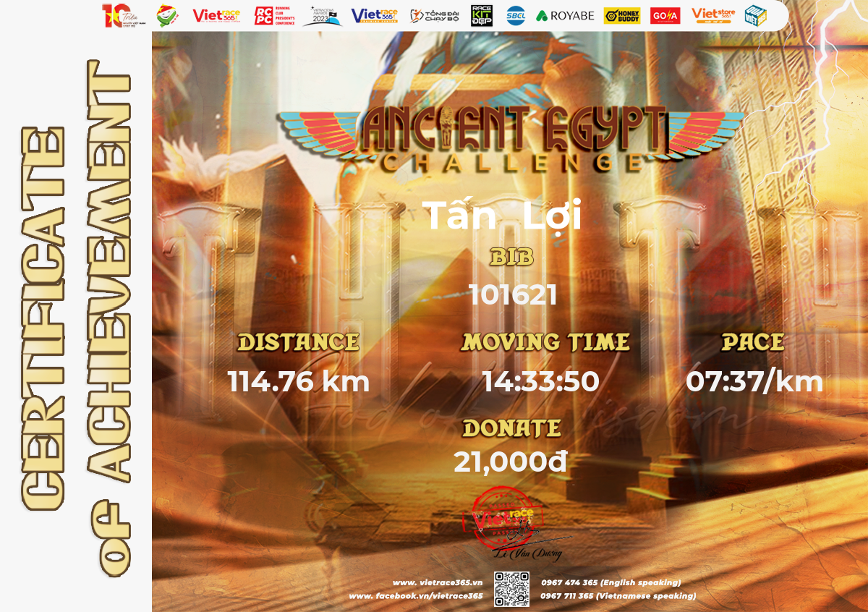Click the orange Vietstore 365 logo

click(x=714, y=15)
